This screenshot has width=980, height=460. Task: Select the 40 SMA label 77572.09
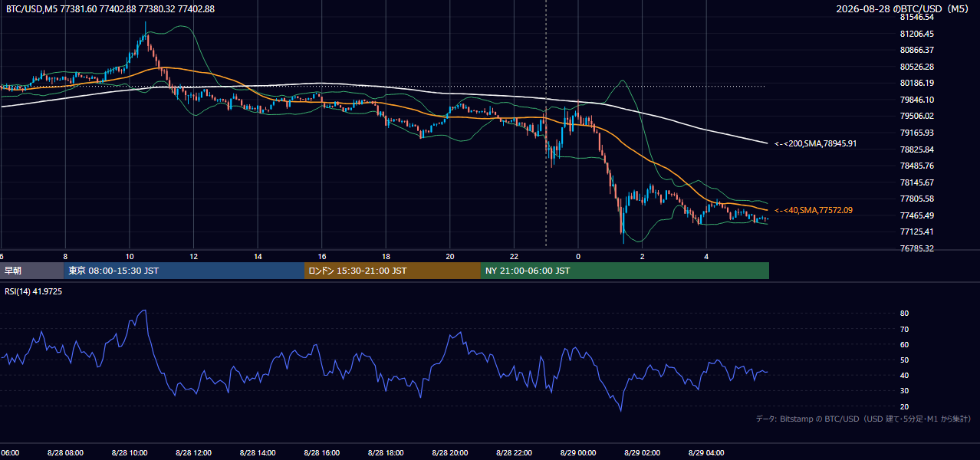814,210
